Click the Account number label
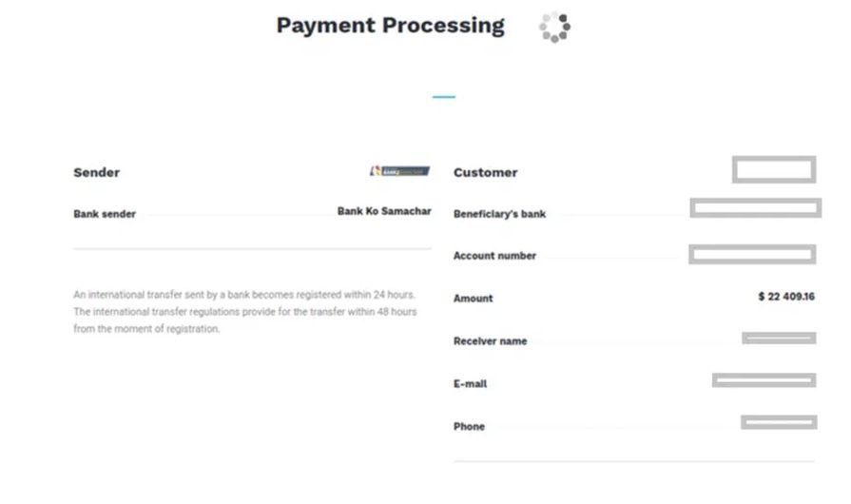851x504 pixels. (x=494, y=256)
